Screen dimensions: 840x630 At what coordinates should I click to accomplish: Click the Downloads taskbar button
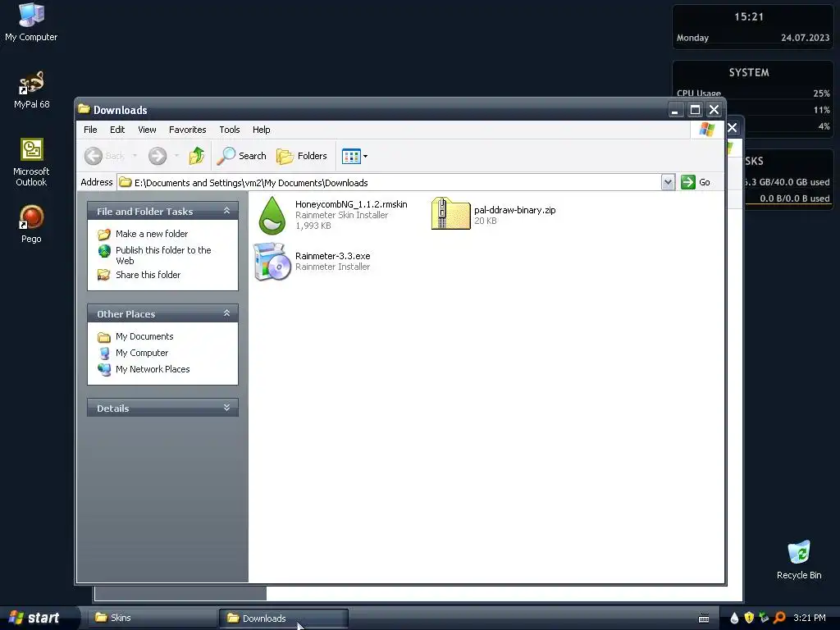click(284, 619)
